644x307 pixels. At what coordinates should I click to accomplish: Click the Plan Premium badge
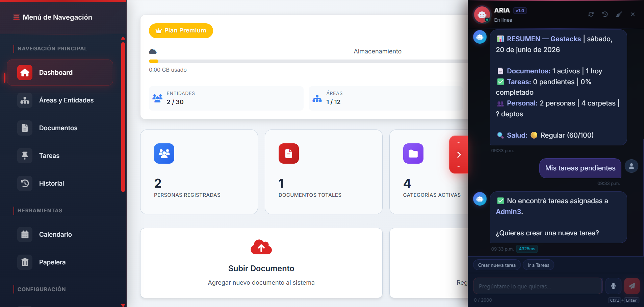pos(181,31)
